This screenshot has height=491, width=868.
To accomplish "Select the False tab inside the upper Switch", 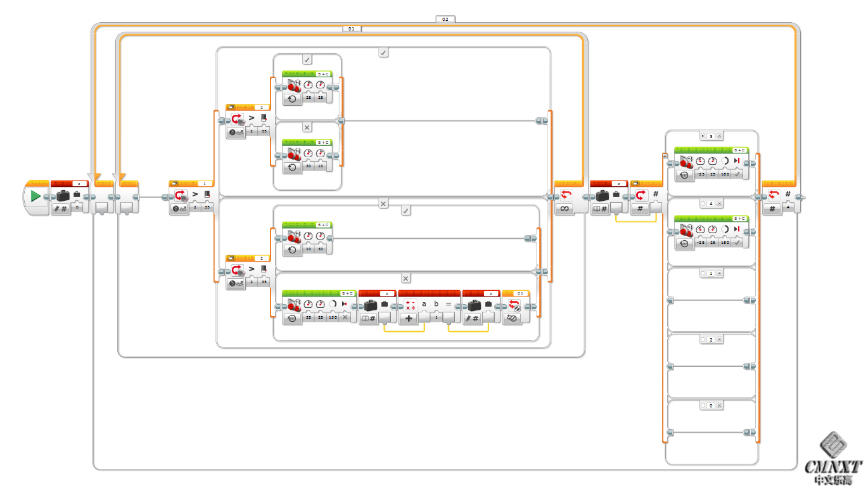I will tap(307, 127).
